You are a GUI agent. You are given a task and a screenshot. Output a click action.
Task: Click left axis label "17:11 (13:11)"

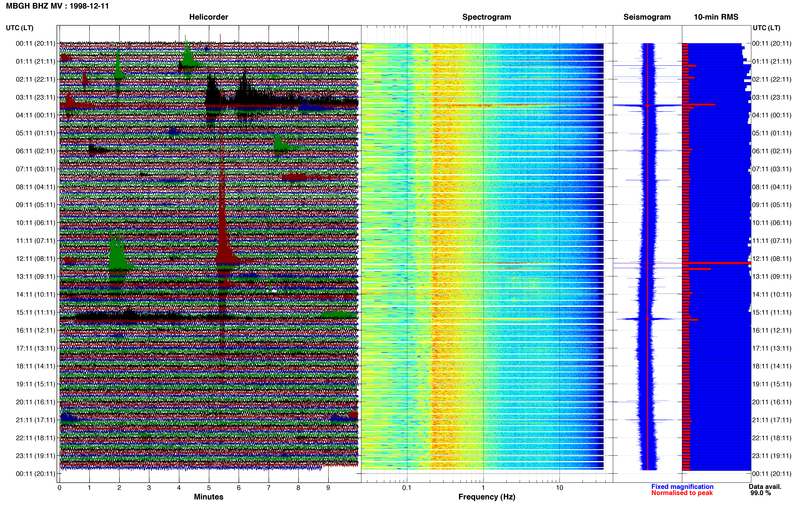[35, 348]
